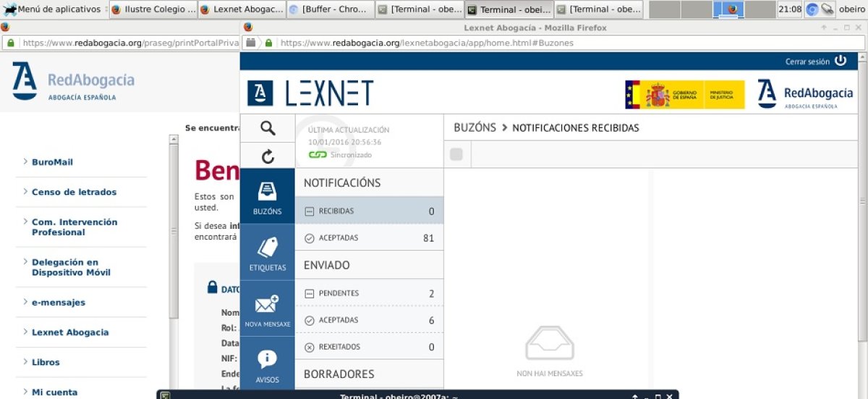The height and width of the screenshot is (399, 868).
Task: Click the RedAbogacía logo in the background window
Action: point(73,81)
